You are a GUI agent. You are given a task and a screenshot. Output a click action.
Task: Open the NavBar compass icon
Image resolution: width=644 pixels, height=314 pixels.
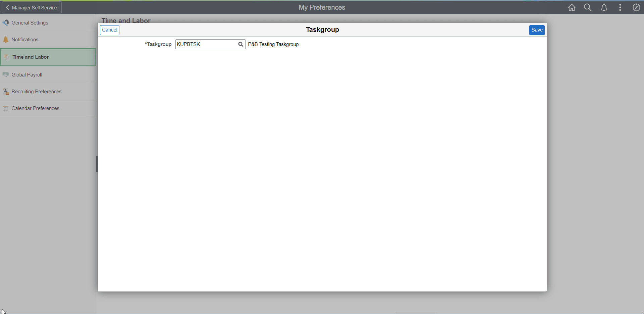636,7
